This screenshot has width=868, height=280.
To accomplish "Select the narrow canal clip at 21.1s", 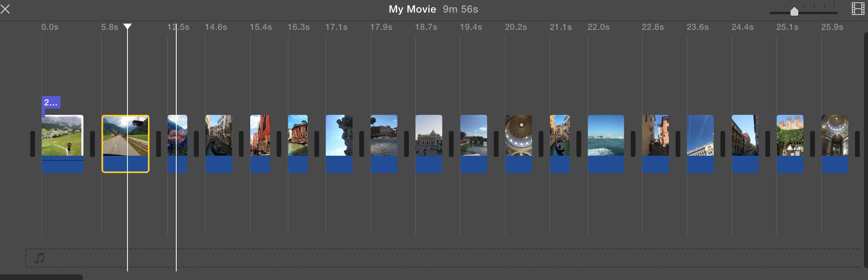I will point(560,144).
